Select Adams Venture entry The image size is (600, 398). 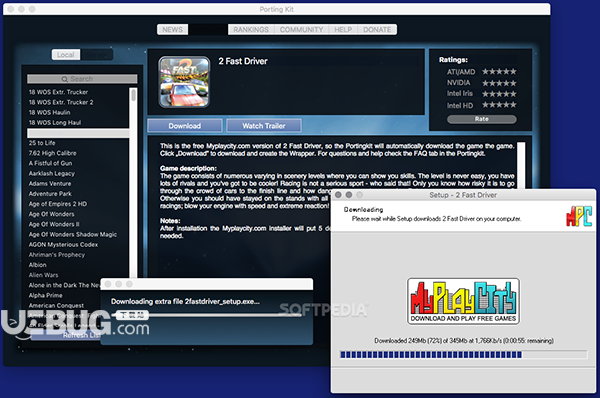click(50, 183)
